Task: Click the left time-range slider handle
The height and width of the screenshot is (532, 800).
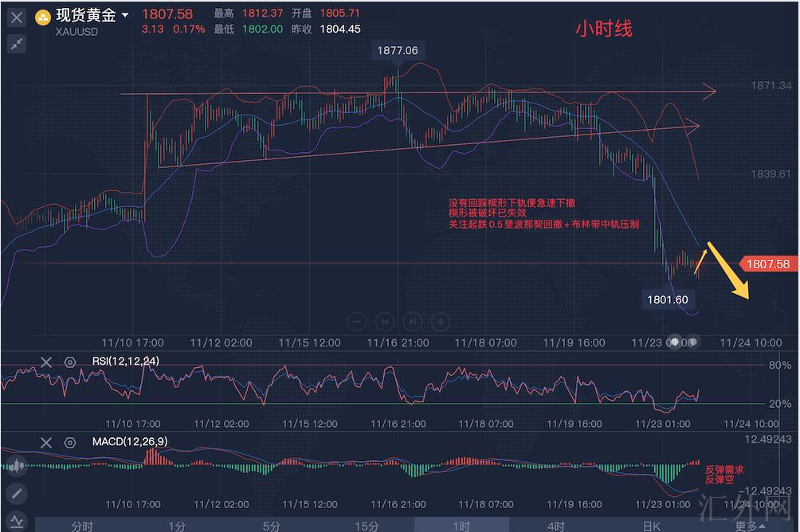Action: pyautogui.click(x=676, y=342)
